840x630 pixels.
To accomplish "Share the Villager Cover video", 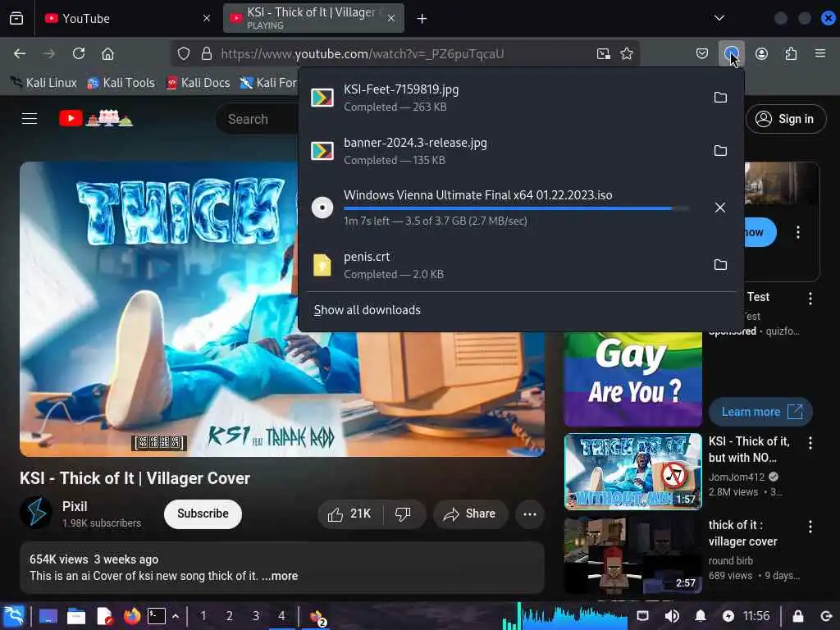I will (469, 514).
